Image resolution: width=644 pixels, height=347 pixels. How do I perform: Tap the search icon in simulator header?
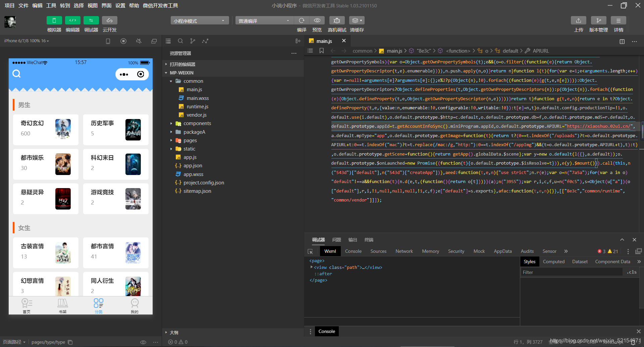coord(16,74)
